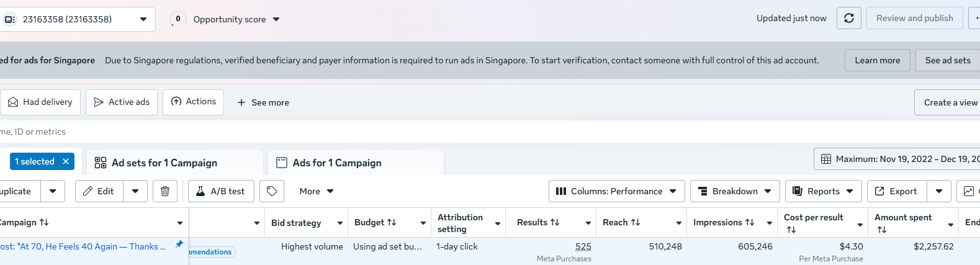Click the refresh data icon

[848, 19]
